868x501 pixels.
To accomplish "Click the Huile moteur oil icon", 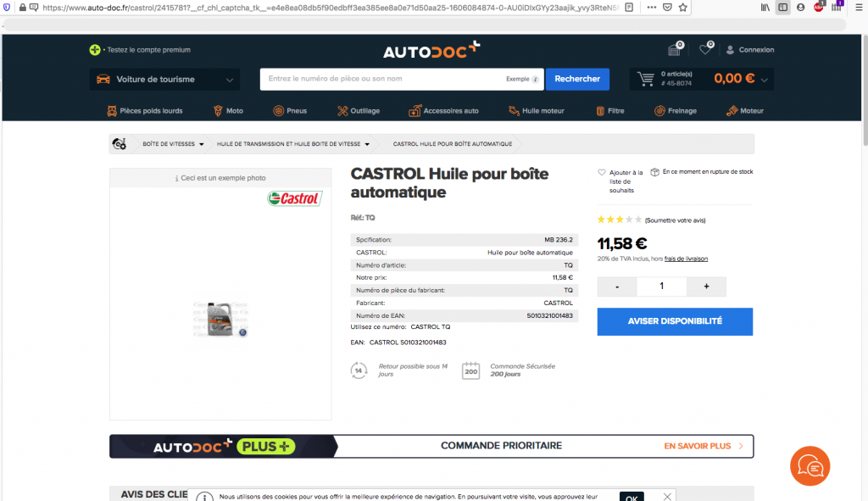I will click(514, 111).
